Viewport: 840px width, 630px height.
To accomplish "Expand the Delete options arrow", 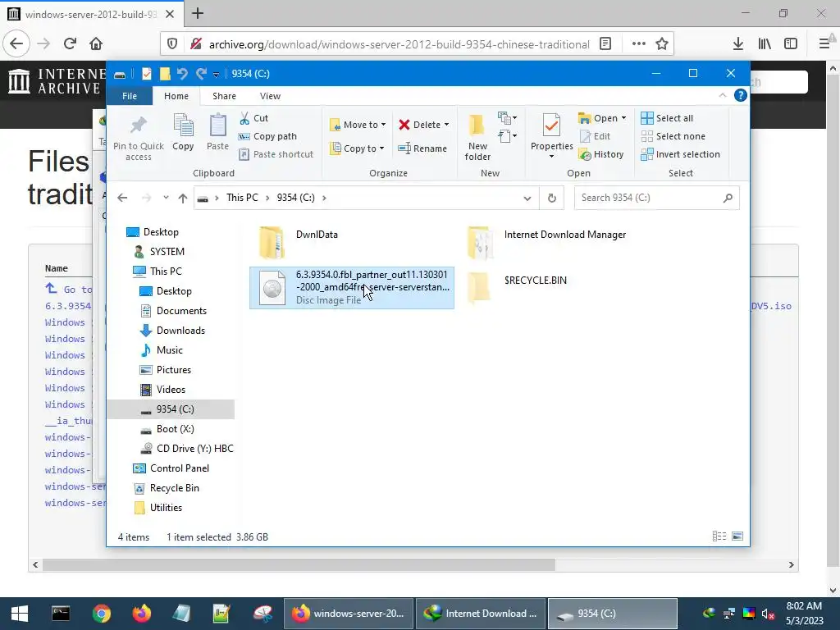I will [x=446, y=125].
